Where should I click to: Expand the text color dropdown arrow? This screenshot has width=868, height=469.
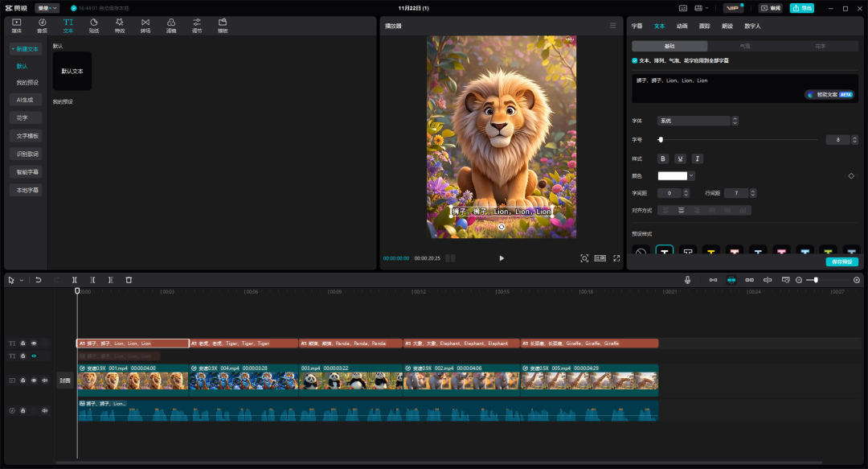(x=691, y=175)
